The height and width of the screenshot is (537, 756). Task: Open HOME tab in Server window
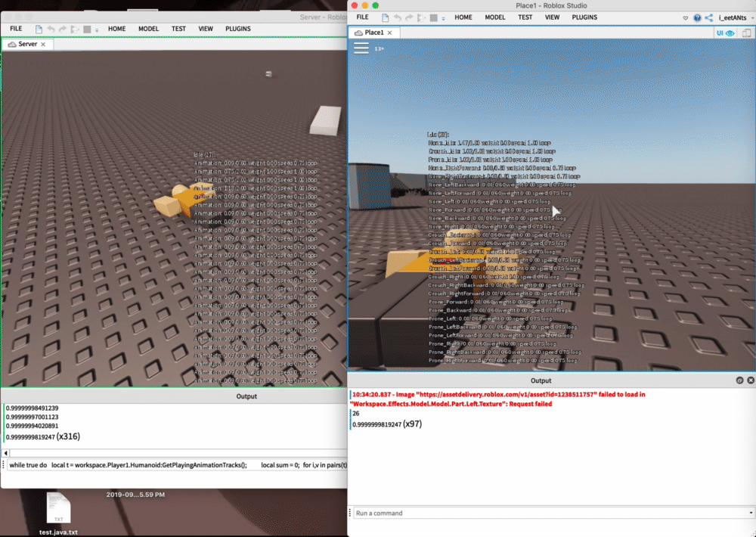click(116, 29)
